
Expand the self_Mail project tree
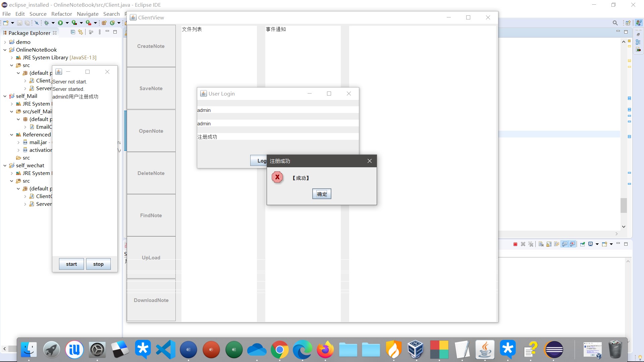(4, 96)
